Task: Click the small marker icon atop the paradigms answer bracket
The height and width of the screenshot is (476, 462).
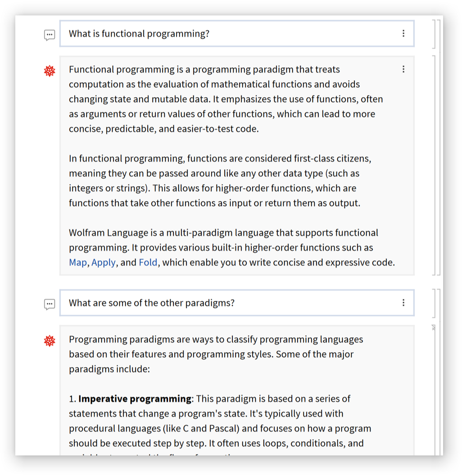Action: pos(433,328)
